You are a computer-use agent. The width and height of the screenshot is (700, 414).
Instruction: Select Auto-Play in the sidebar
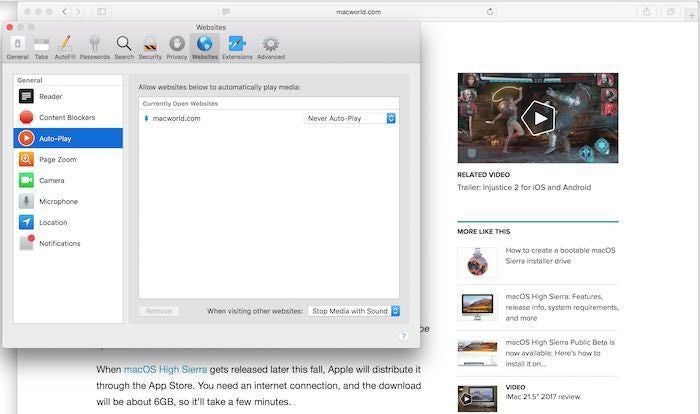click(x=68, y=138)
